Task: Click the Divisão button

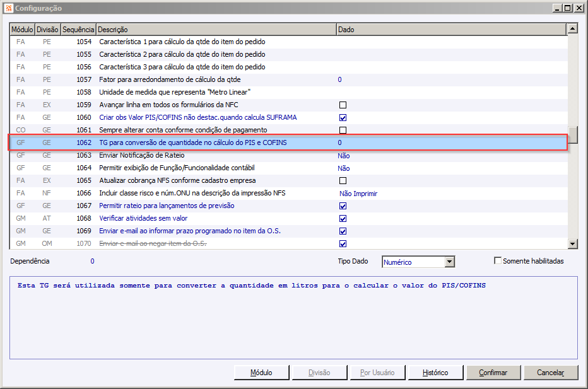Action: (319, 373)
